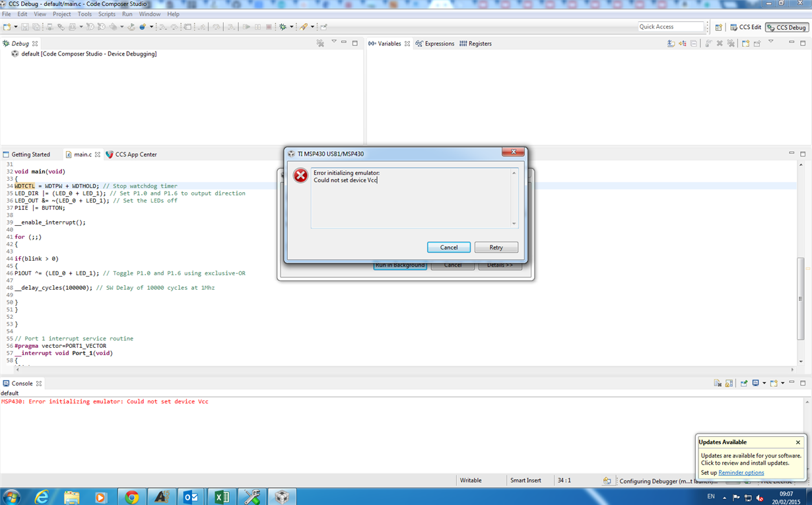Select the CCS Debug perspective button
Image resolution: width=812 pixels, height=505 pixels.
coord(787,27)
